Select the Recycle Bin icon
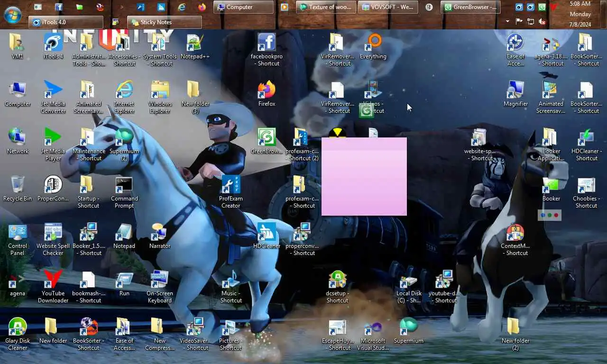This screenshot has height=364, width=607. (18, 189)
